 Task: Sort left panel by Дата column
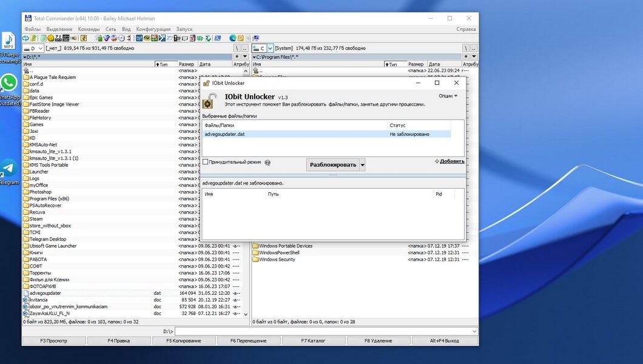click(215, 64)
